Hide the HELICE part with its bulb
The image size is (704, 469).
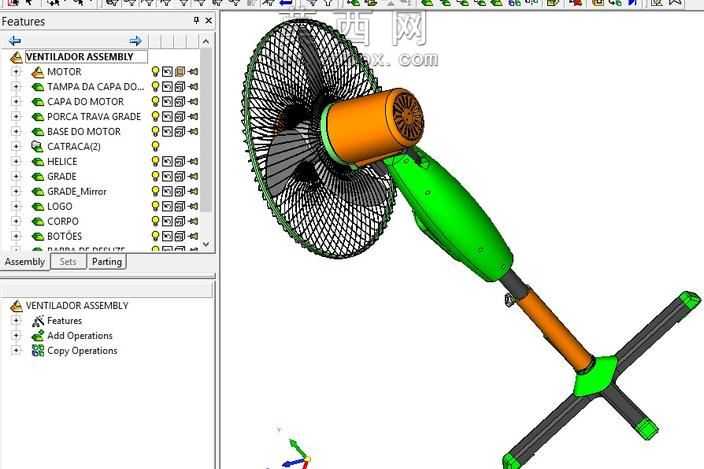click(155, 162)
